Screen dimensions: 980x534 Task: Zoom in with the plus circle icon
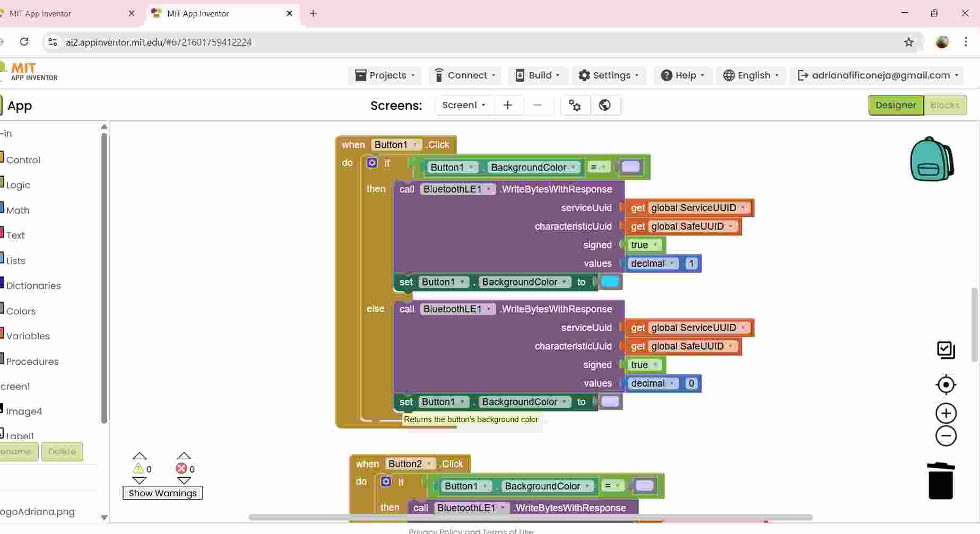point(946,413)
